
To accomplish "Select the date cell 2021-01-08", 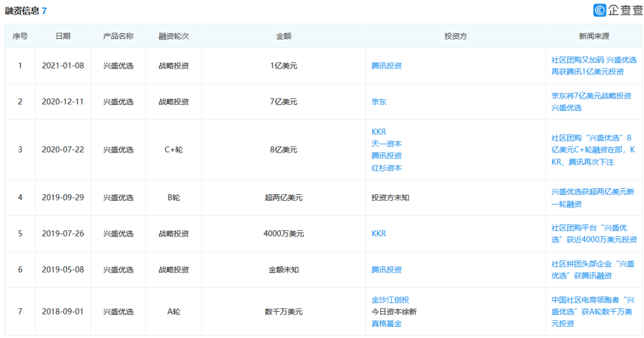I will coord(63,66).
